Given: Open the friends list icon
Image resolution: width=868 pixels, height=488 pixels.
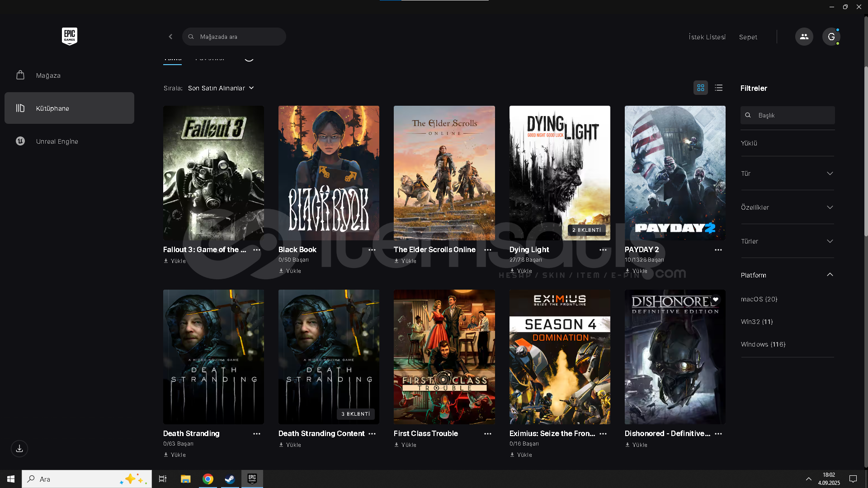Looking at the screenshot, I should pos(804,37).
